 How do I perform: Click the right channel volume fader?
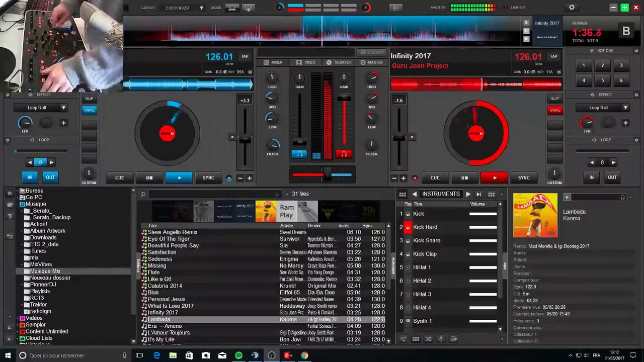click(x=344, y=98)
